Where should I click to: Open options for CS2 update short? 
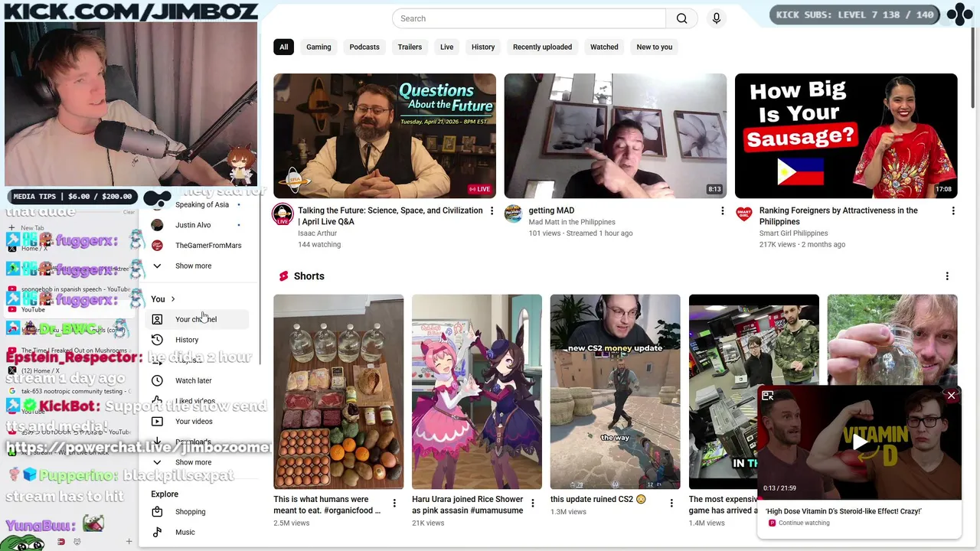click(671, 503)
